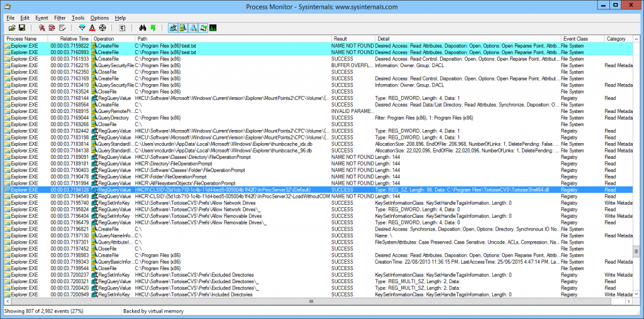Select the QueryDirectory C:\ row
The height and width of the screenshot is (319, 644).
[x=319, y=117]
